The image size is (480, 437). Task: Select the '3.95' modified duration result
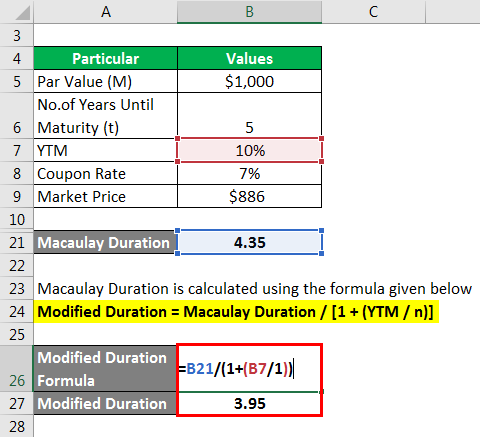249,403
